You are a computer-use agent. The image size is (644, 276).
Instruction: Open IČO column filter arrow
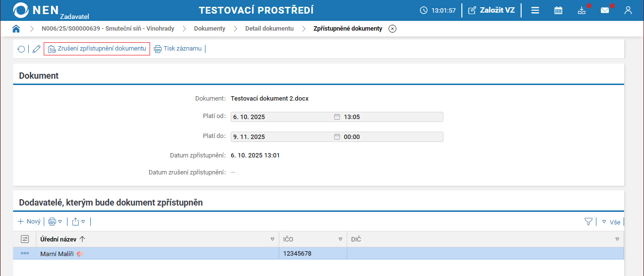tap(340, 239)
